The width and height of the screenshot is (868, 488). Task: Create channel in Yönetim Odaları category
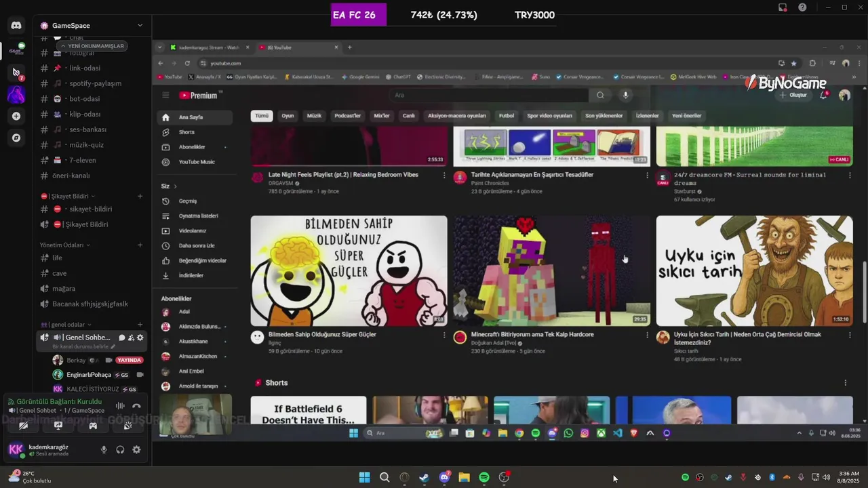(x=140, y=245)
